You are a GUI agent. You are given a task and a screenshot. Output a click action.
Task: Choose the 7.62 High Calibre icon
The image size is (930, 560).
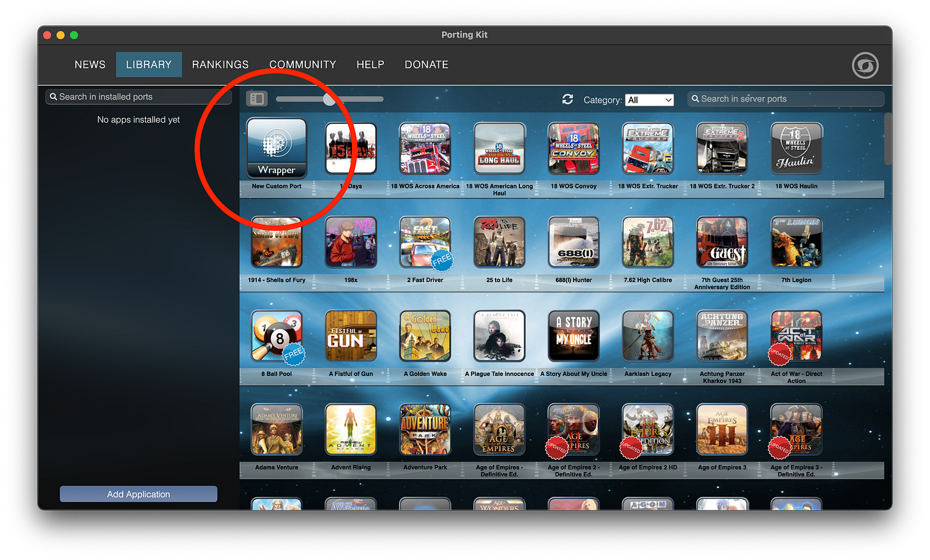coord(648,242)
